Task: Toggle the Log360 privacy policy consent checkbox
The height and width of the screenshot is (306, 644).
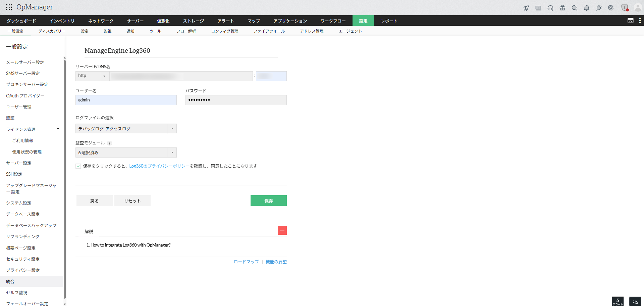Action: [x=78, y=166]
